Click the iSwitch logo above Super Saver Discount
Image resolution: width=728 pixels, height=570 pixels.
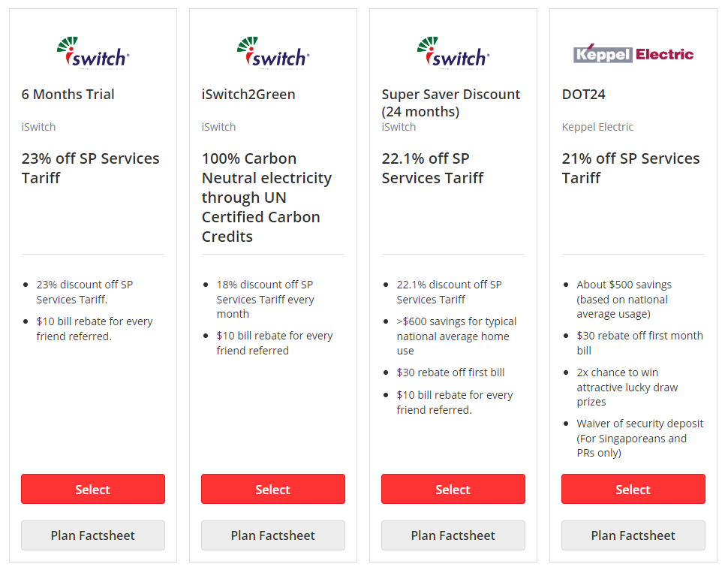click(x=453, y=53)
